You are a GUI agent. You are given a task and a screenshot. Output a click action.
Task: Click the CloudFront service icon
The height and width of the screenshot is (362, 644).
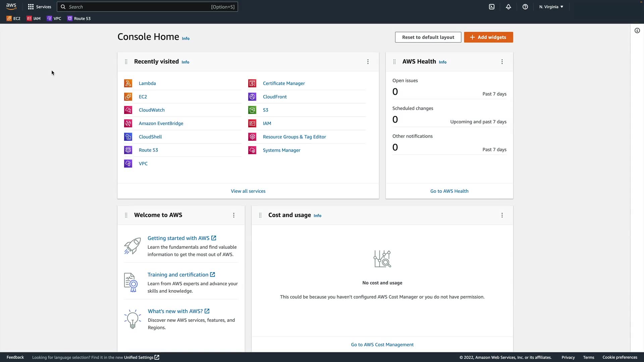[x=252, y=97]
